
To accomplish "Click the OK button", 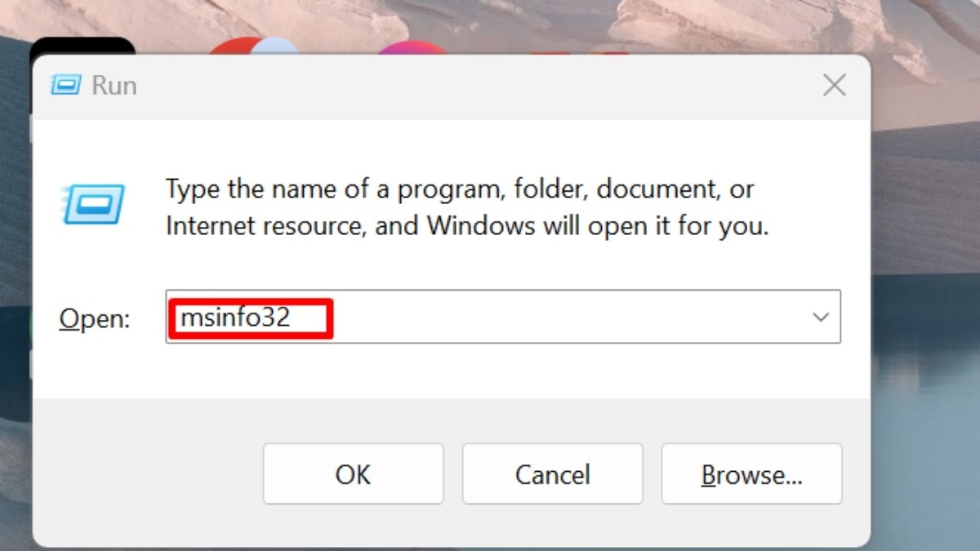I will coord(353,473).
